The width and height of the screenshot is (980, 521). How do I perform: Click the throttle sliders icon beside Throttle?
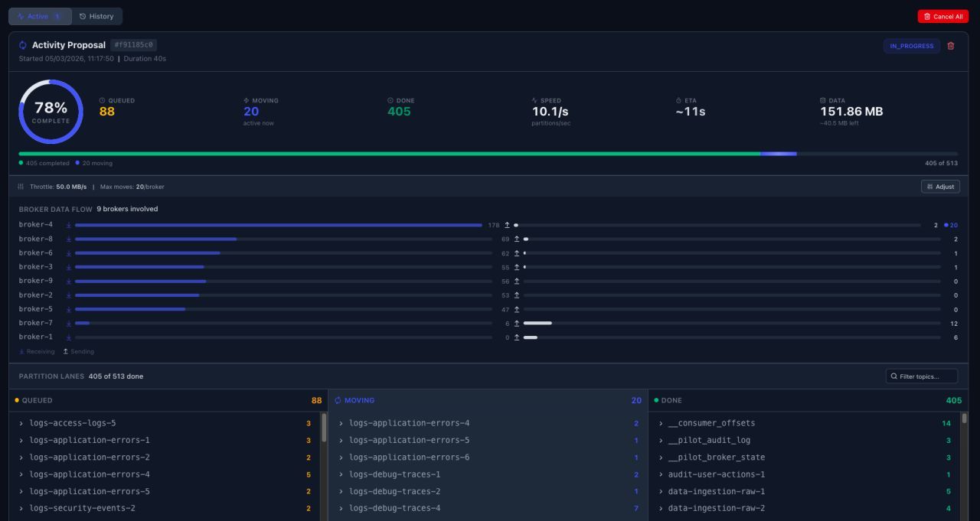click(x=21, y=187)
